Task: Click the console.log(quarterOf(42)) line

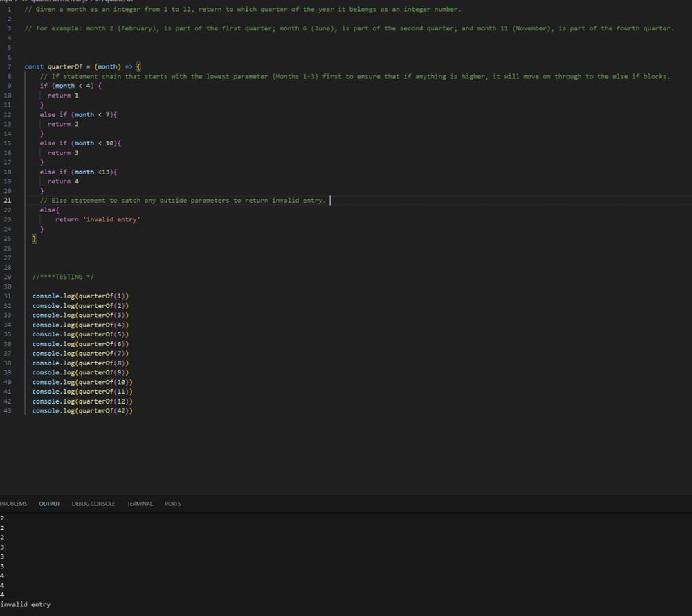Action: (82, 411)
